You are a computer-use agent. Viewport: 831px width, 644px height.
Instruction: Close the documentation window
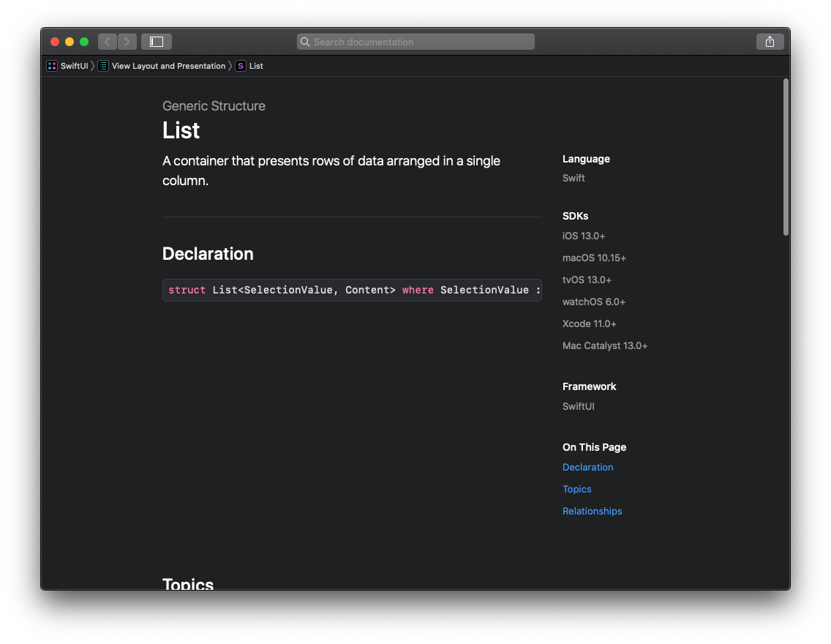click(x=55, y=41)
